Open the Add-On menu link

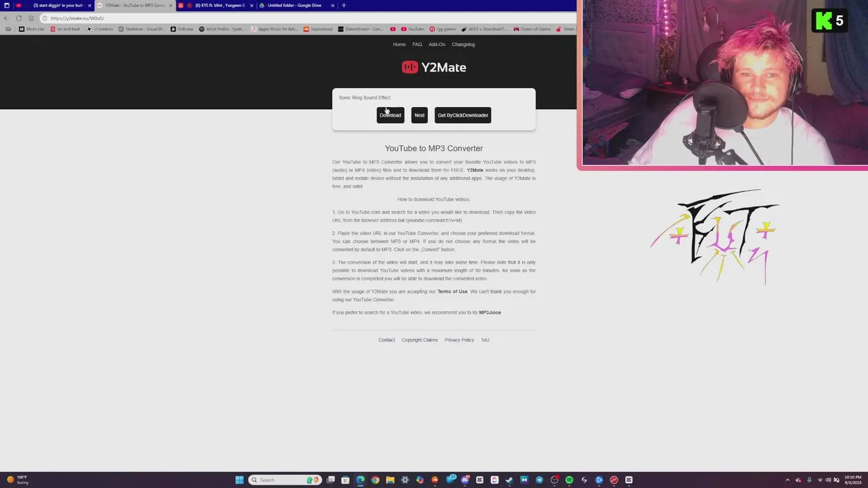click(437, 45)
